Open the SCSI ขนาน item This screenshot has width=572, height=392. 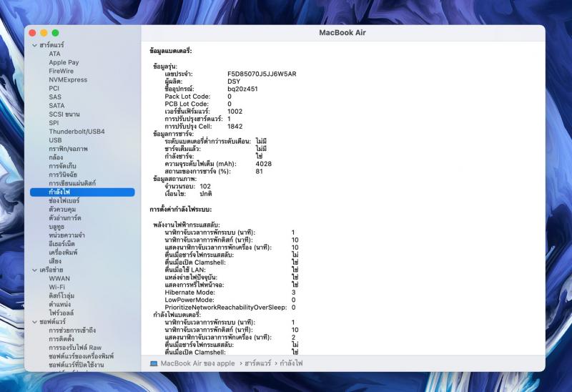tap(64, 114)
